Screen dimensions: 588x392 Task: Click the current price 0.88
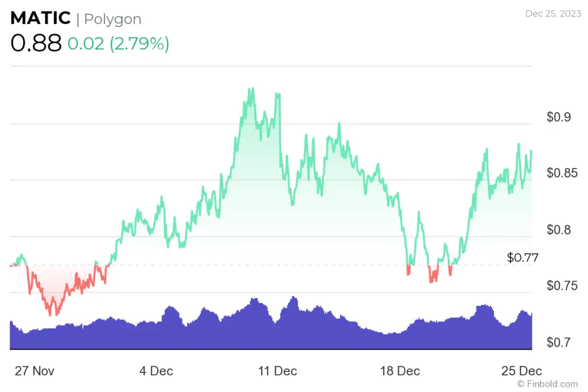[36, 43]
